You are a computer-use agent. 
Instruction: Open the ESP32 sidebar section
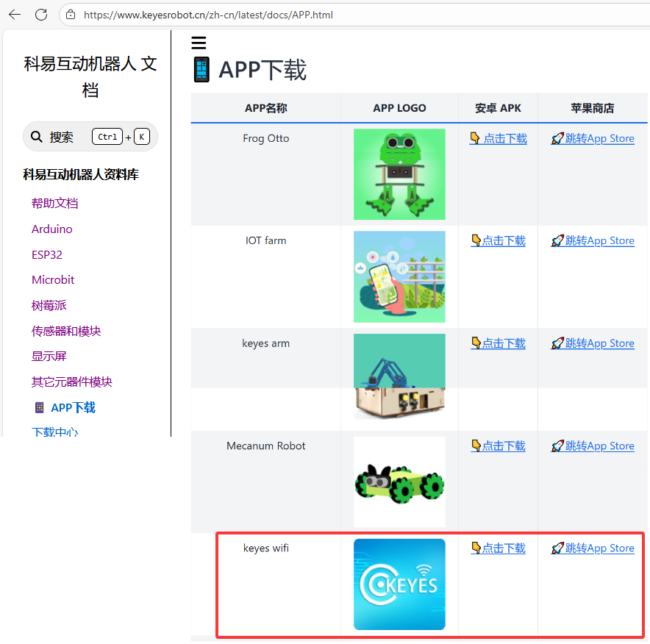click(47, 254)
